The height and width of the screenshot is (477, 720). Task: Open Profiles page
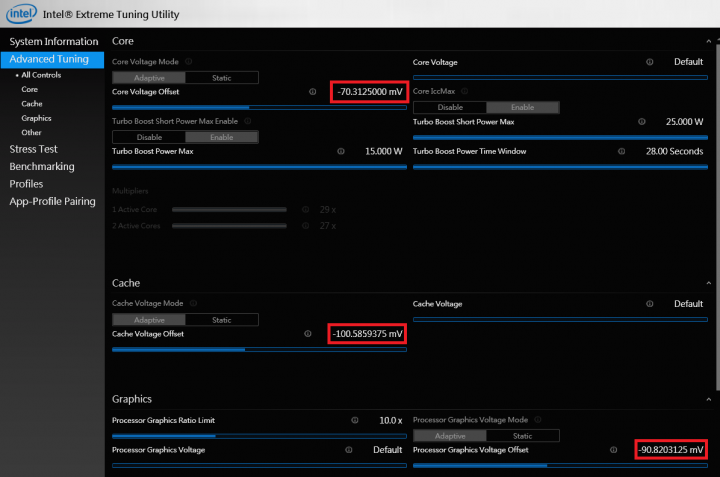26,184
